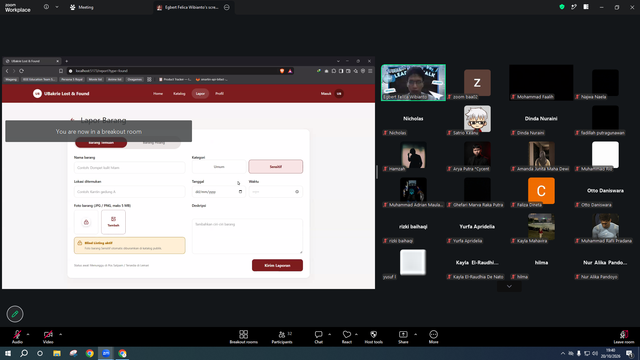This screenshot has width=640, height=360.
Task: Open the Chat panel
Action: pos(318,337)
